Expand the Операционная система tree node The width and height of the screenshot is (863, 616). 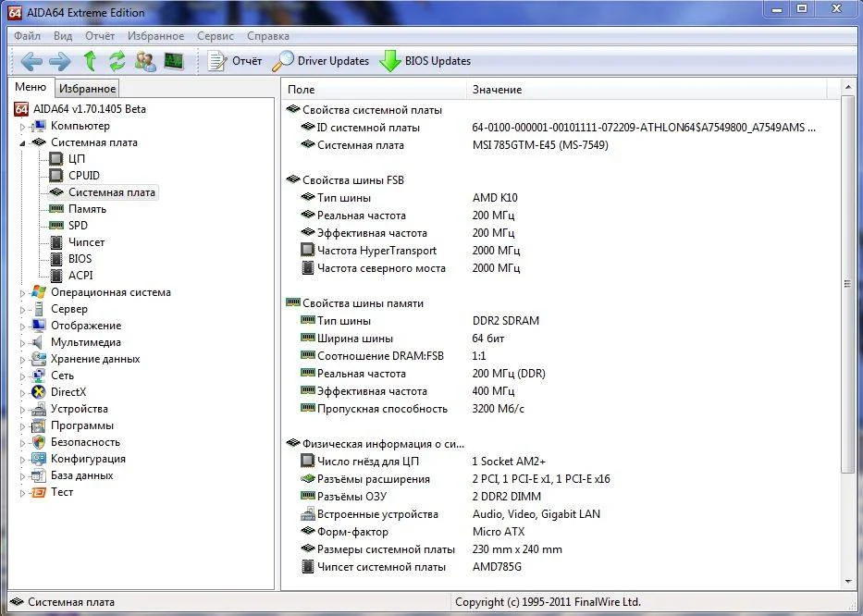[23, 292]
